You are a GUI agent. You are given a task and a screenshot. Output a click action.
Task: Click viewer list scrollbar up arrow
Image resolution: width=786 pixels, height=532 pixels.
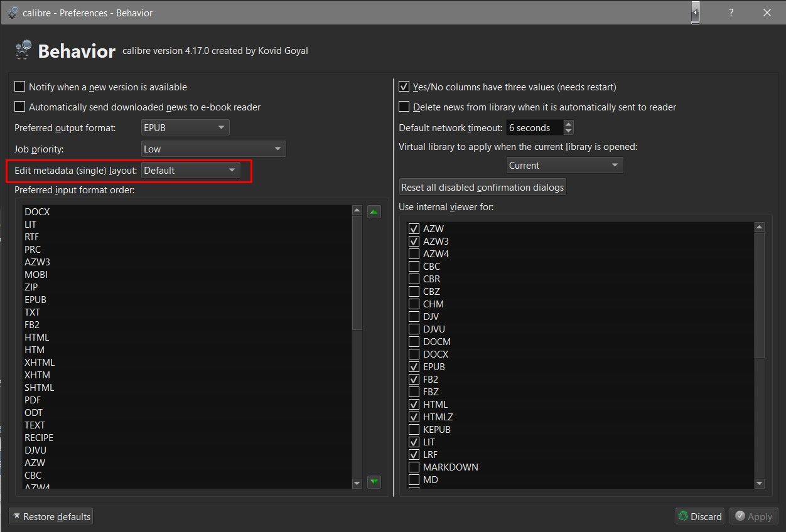759,227
